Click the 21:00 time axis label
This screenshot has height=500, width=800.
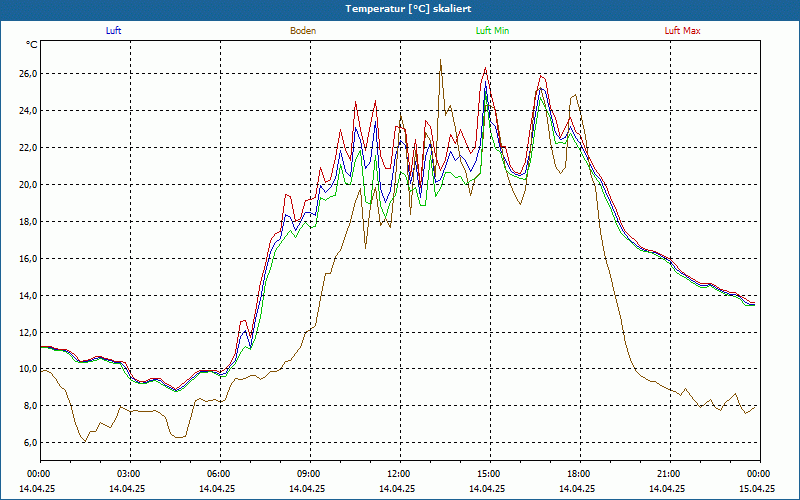[670, 474]
